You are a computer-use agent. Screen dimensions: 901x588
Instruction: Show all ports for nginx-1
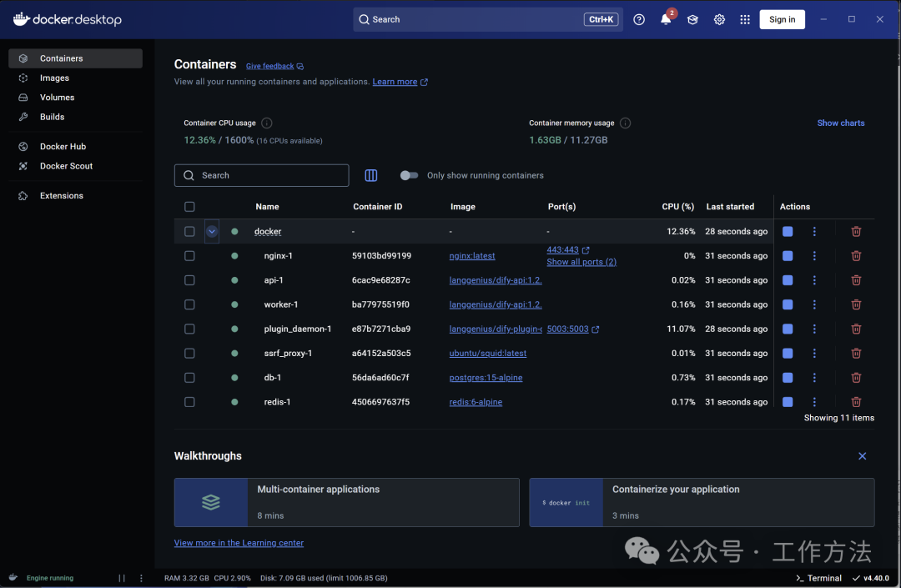[x=581, y=262]
